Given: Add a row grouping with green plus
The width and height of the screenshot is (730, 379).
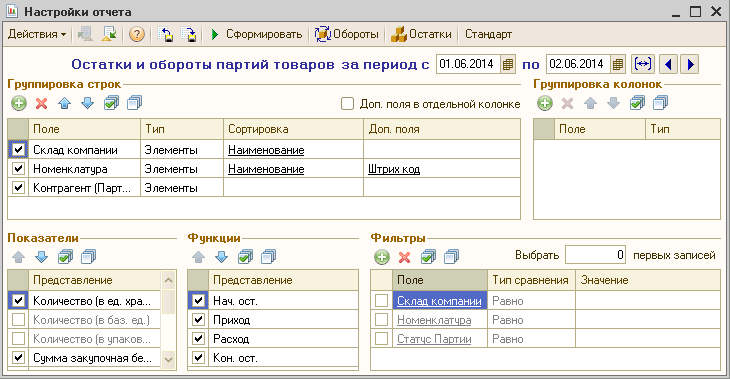Looking at the screenshot, I should point(19,103).
